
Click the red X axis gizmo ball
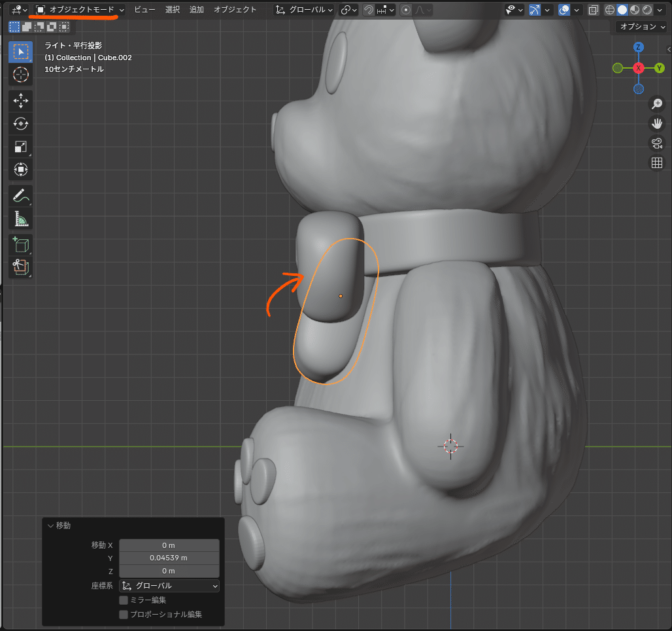click(639, 68)
